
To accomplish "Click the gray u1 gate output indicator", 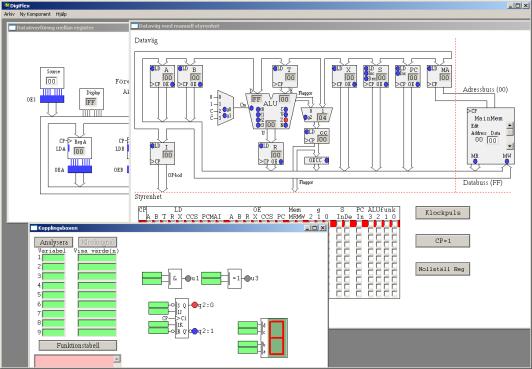I will pyautogui.click(x=188, y=278).
